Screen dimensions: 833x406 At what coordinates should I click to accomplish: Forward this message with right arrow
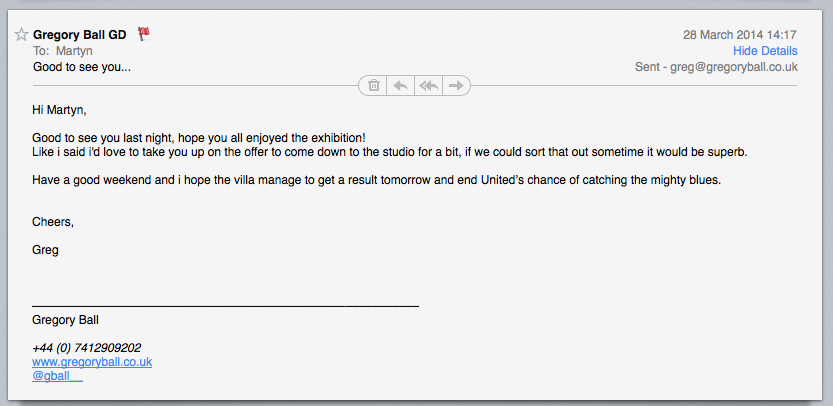pos(456,86)
